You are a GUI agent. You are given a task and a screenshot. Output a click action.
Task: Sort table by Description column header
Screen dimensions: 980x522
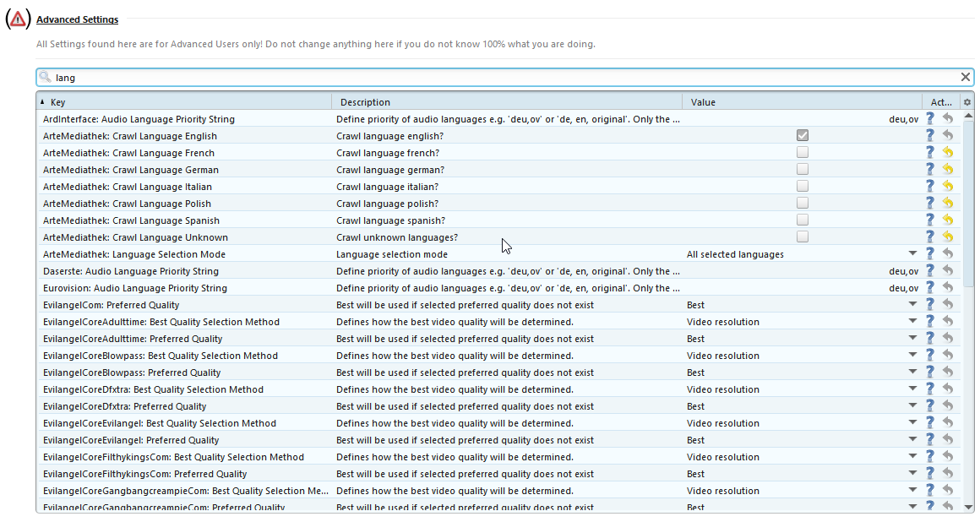[507, 102]
